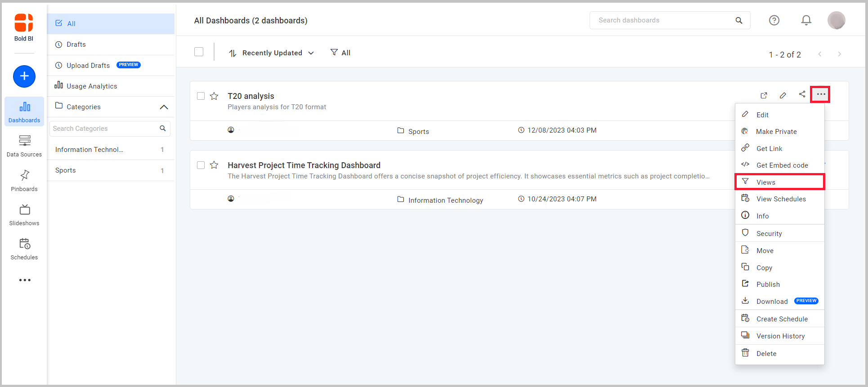
Task: Open Schedules from the left sidebar
Action: 24,249
